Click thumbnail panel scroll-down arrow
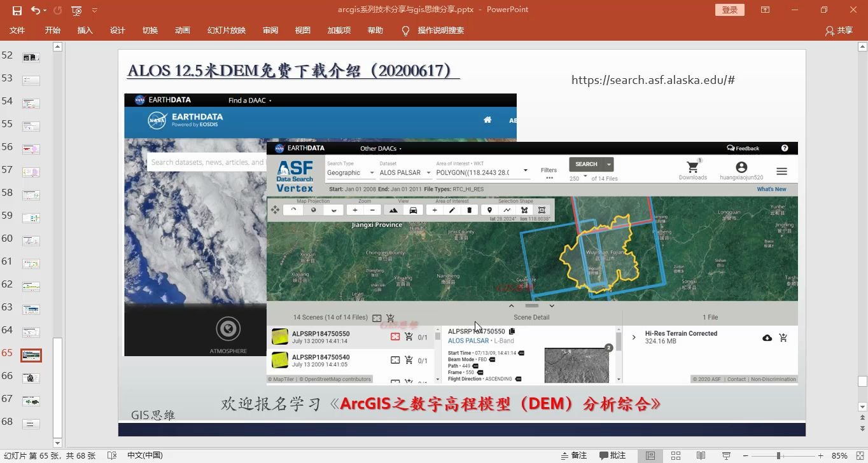 pos(57,443)
